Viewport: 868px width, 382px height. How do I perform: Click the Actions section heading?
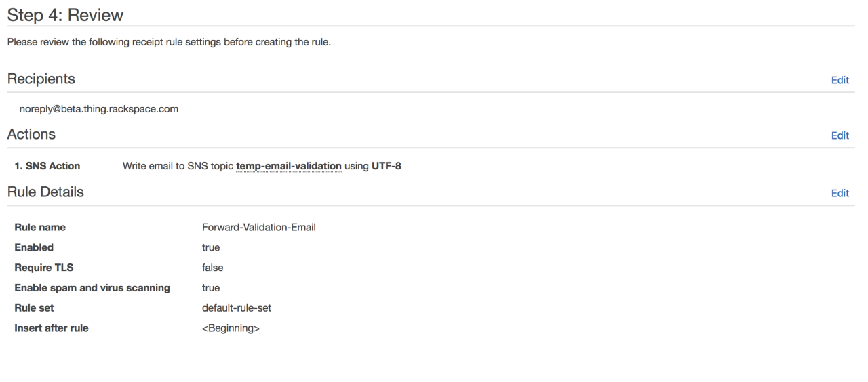pyautogui.click(x=31, y=135)
